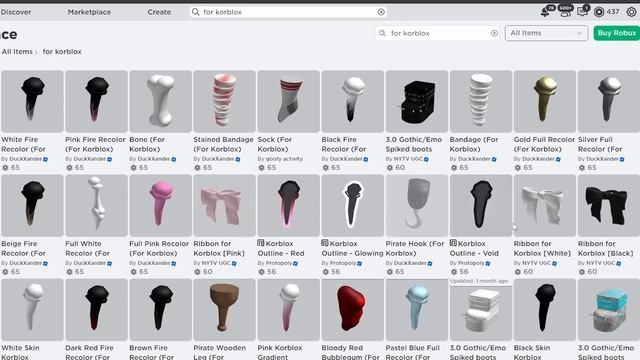Screen dimensions: 640x360
Task: Open the White Skin Korblox thumbnail
Action: point(32,310)
